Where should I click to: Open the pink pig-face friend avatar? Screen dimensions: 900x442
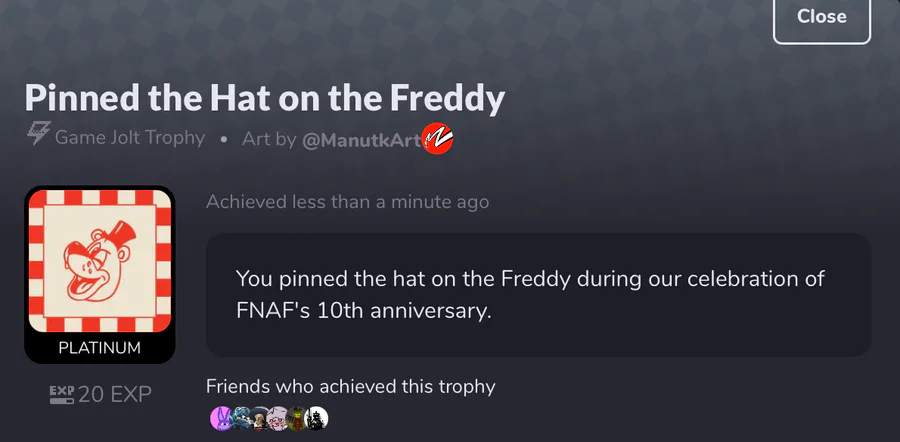278,418
